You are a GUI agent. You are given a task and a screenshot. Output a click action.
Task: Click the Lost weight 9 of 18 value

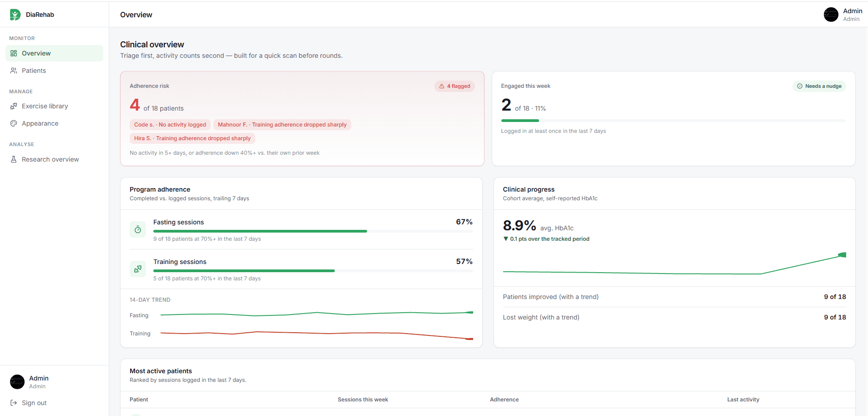click(835, 317)
